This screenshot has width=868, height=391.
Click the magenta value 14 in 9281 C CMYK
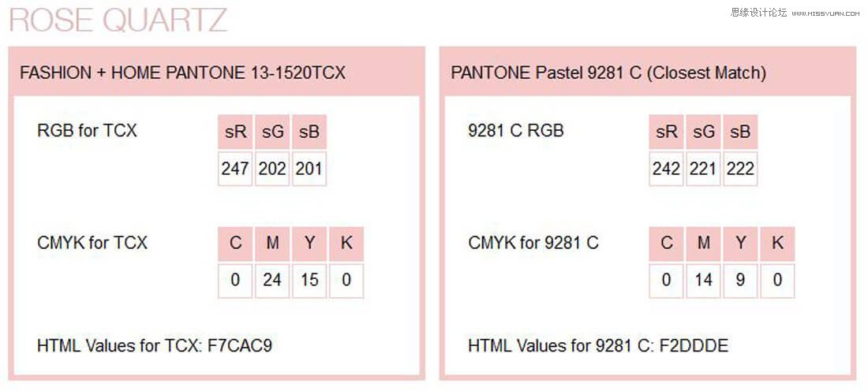click(704, 280)
